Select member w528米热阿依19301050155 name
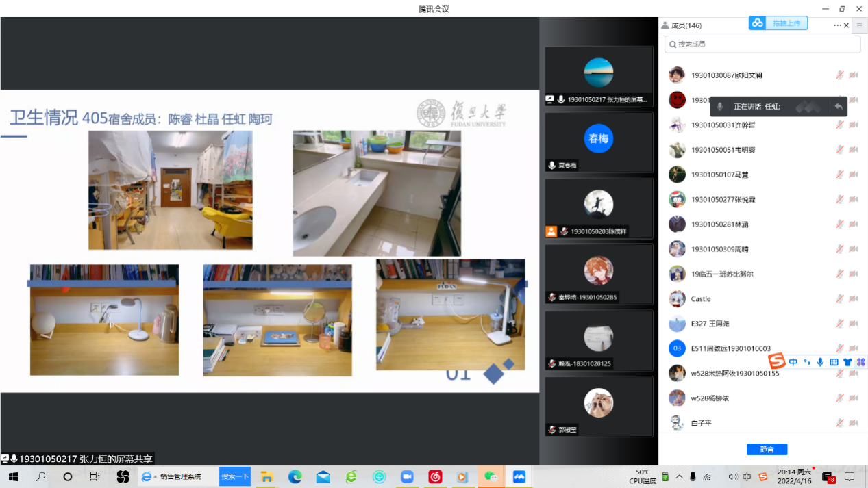This screenshot has height=488, width=868. coord(735,373)
